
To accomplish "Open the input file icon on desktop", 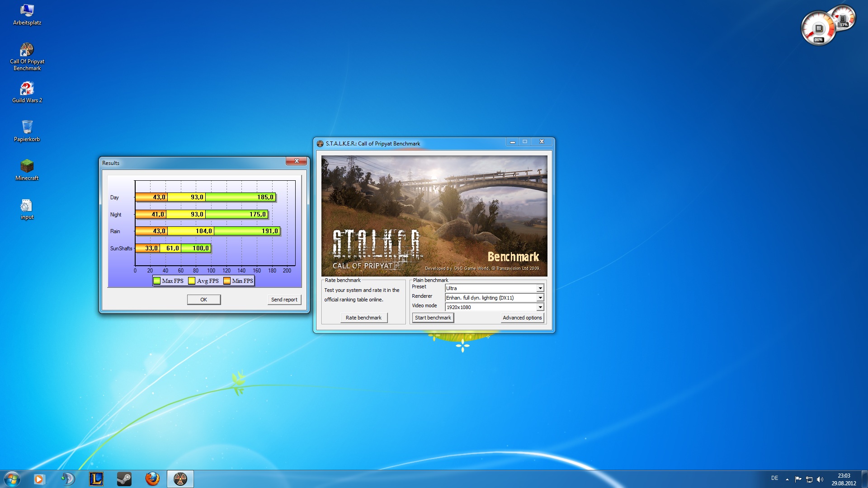I will (27, 206).
